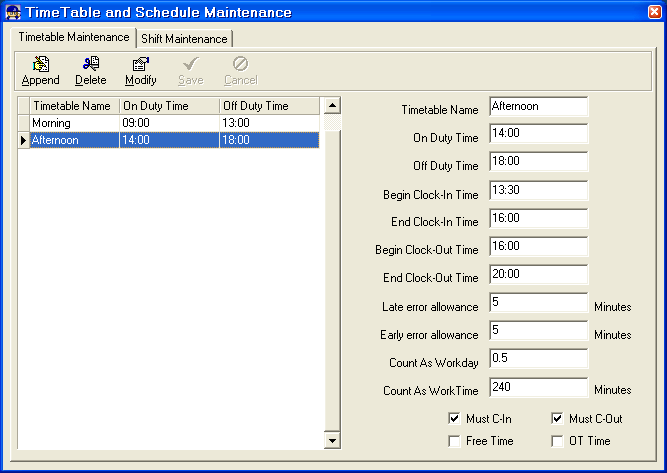Enable the Free Time checkbox

tap(455, 440)
